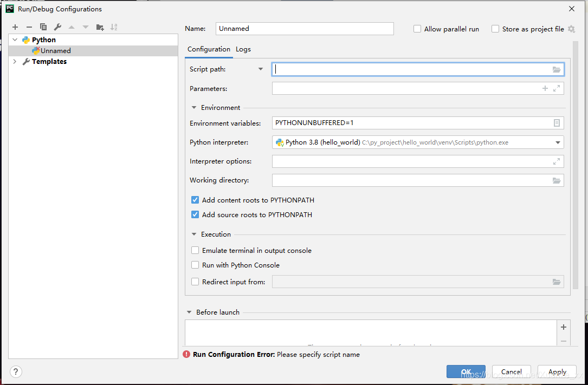
Task: Switch to the Logs tab
Action: (x=243, y=49)
